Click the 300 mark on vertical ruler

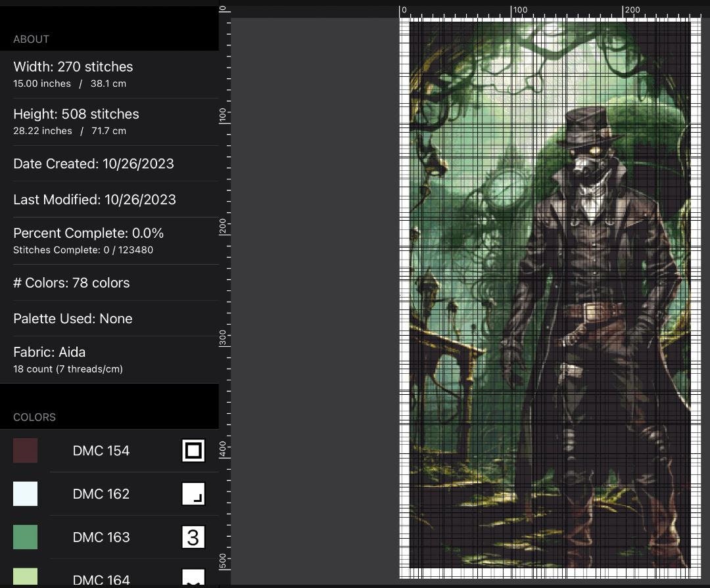click(223, 338)
